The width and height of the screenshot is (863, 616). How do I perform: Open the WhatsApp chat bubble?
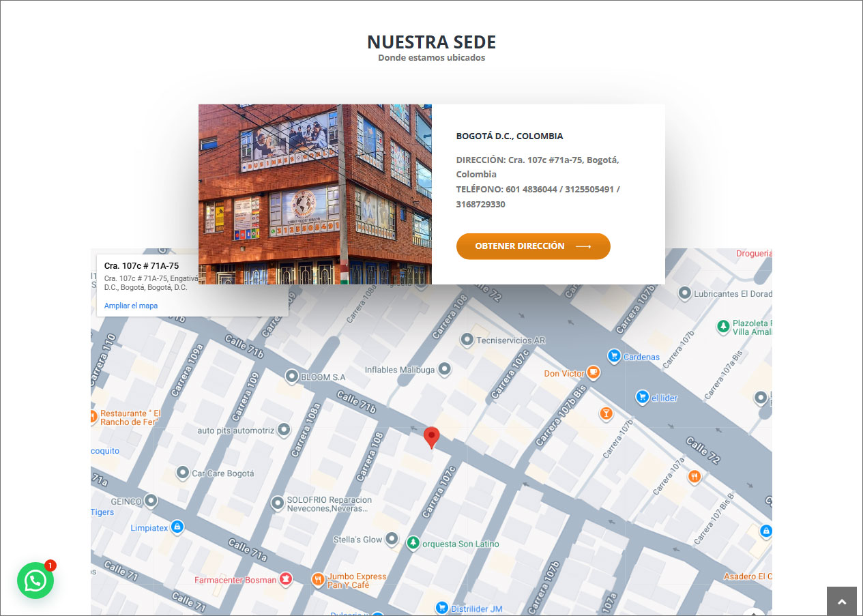35,581
